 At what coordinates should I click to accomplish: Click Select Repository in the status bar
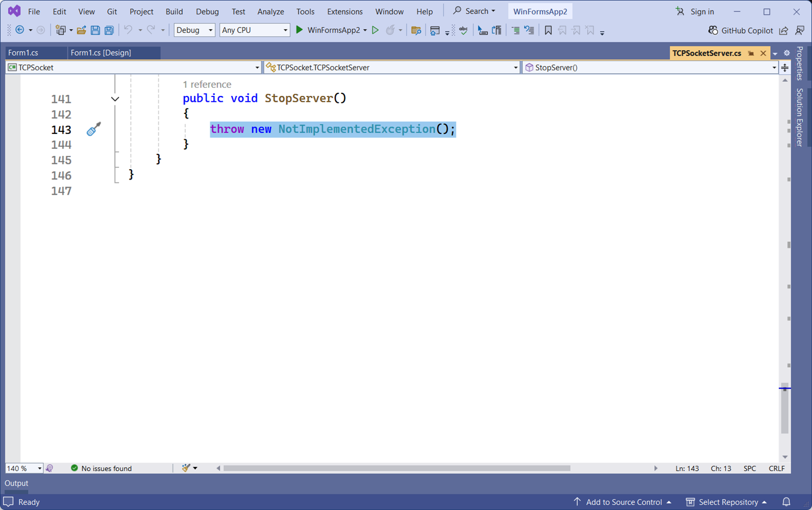726,502
